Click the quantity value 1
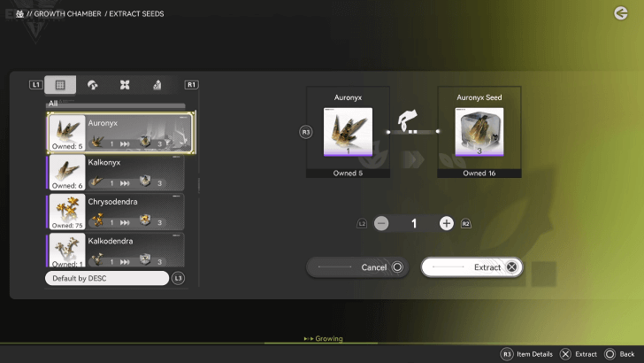Screen dimensions: 644x363 414,223
